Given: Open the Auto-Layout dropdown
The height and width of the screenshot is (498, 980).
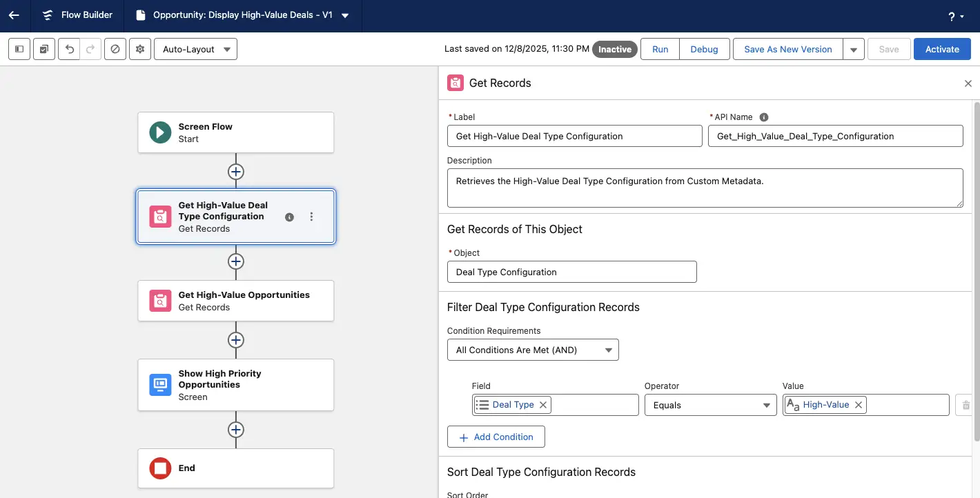Looking at the screenshot, I should click(x=196, y=49).
